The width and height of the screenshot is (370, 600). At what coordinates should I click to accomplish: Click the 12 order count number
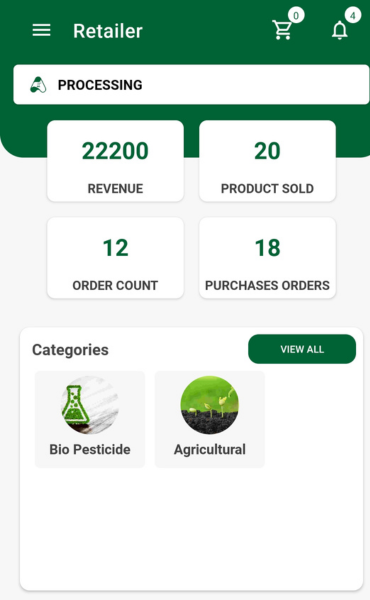pyautogui.click(x=115, y=248)
